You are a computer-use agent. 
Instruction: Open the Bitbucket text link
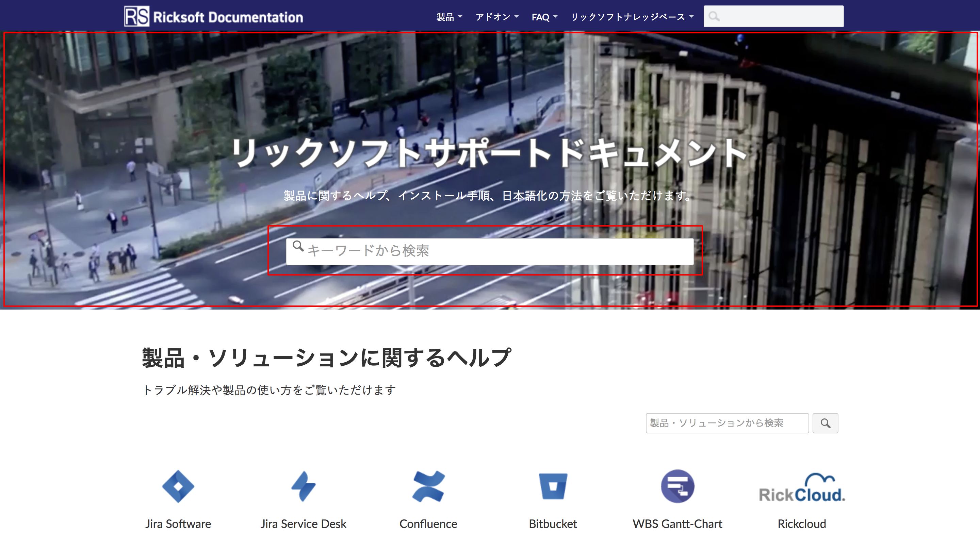tap(553, 524)
